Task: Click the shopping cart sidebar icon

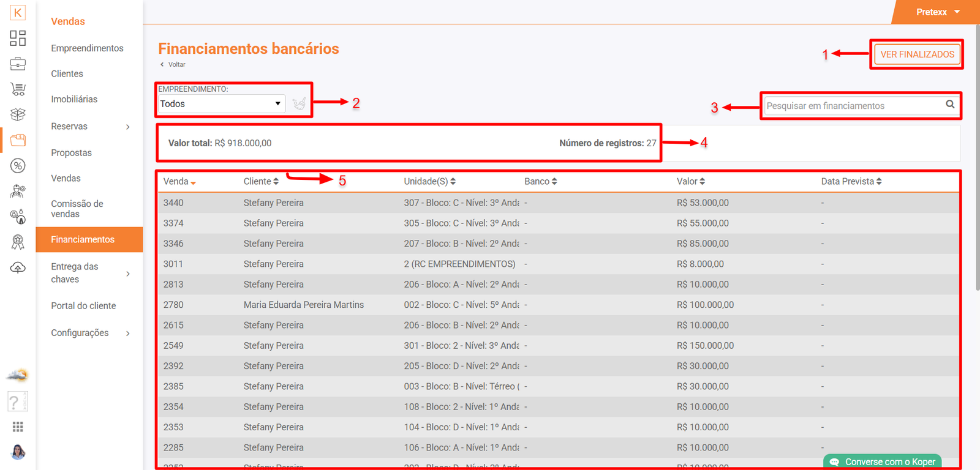Action: pos(18,89)
